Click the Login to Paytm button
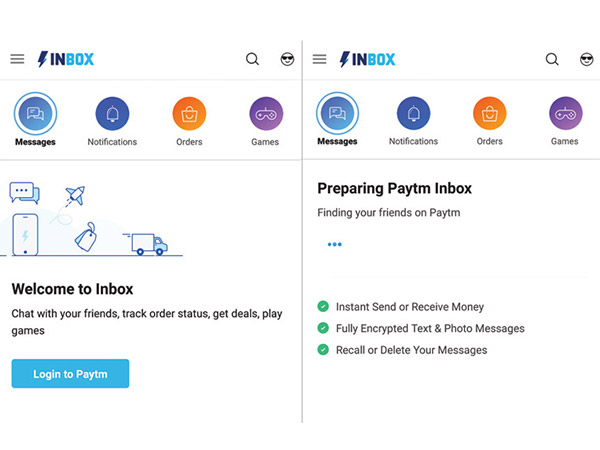 (x=70, y=374)
